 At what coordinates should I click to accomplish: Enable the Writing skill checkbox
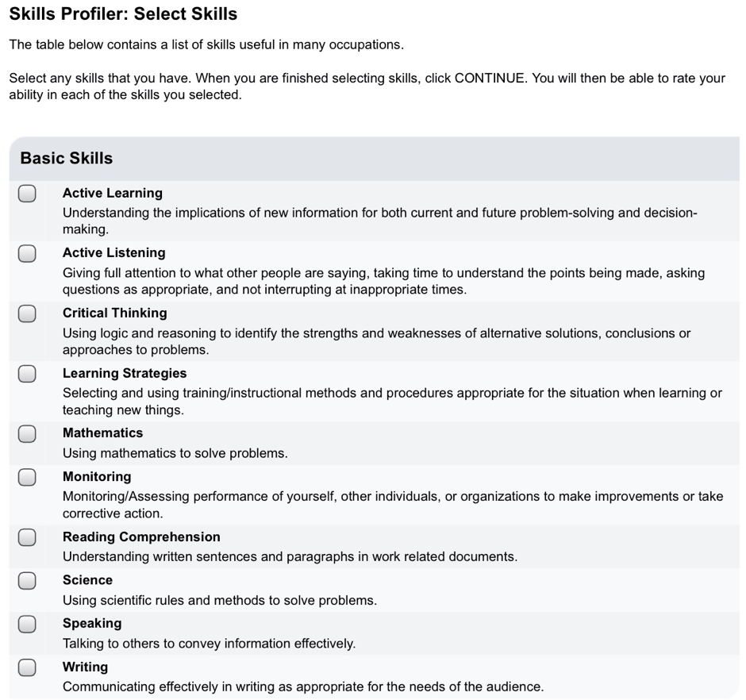[x=27, y=667]
